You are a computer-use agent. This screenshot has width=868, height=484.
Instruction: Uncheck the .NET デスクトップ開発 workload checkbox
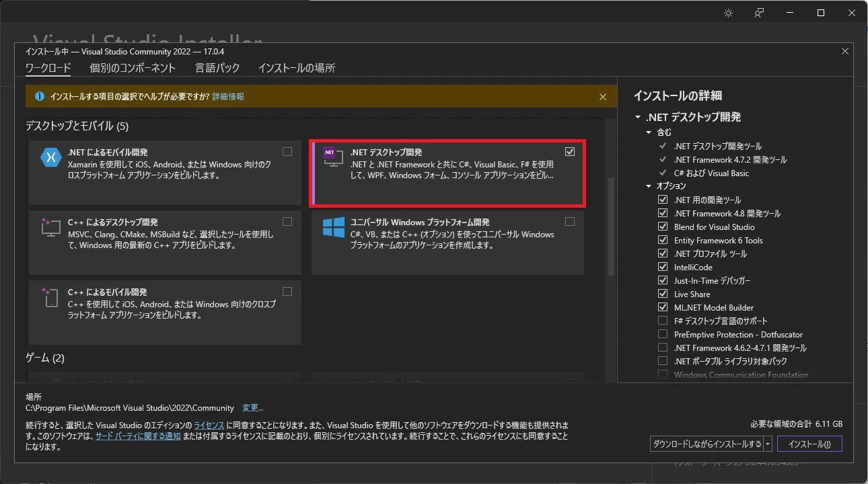point(570,151)
